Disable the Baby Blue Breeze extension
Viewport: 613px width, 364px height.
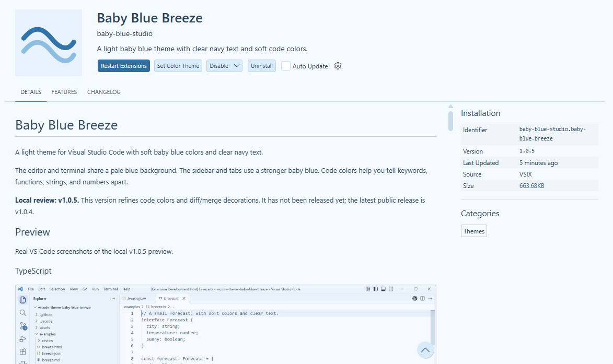219,66
